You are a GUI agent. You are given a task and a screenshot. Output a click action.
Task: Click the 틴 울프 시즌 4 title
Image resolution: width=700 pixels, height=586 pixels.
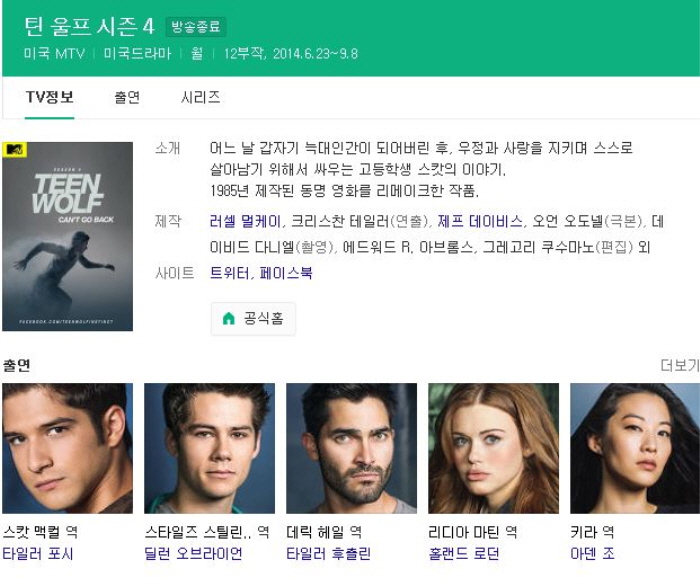click(89, 26)
